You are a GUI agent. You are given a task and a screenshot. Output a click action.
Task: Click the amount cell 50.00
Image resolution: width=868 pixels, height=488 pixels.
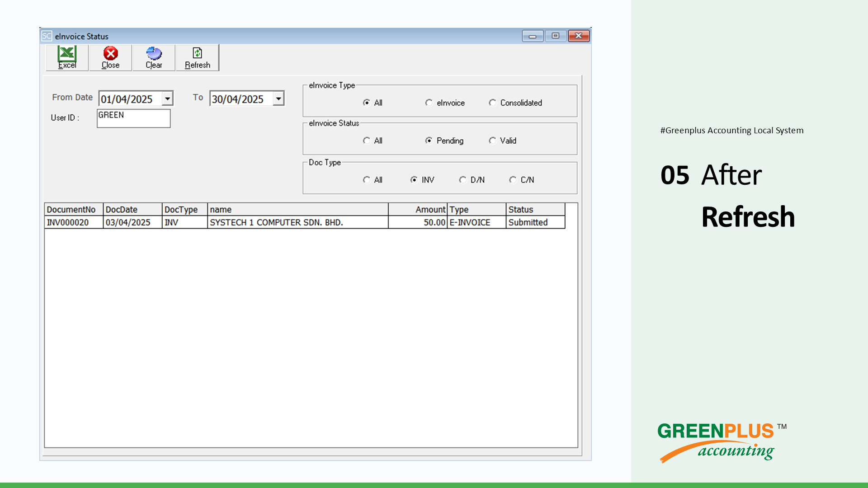(418, 222)
